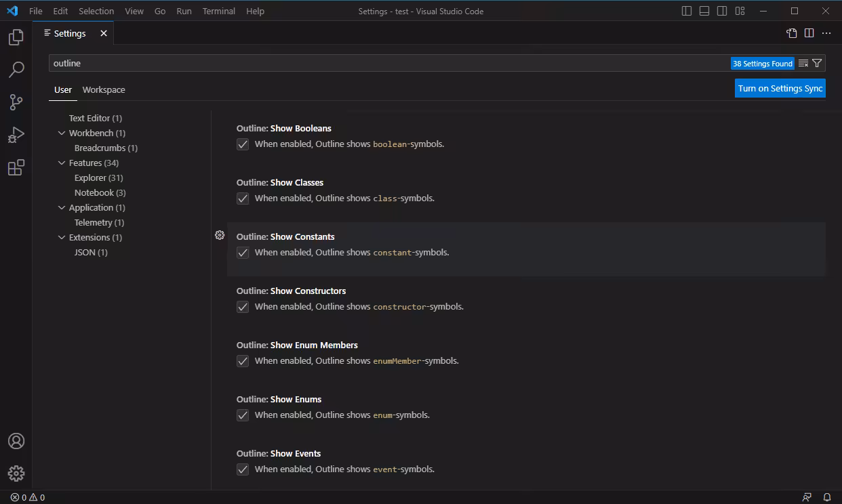Screen dimensions: 842x504
Task: Click the 38 Settings Found badge
Action: pyautogui.click(x=763, y=63)
